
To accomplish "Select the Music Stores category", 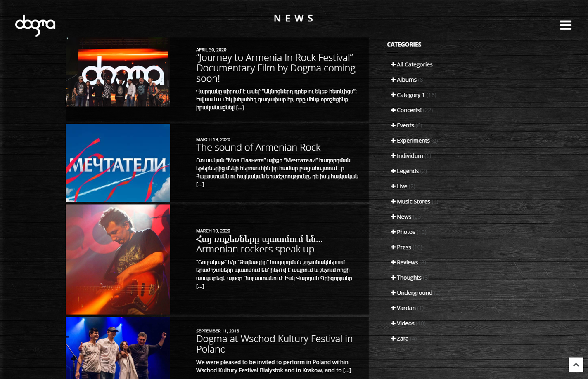I will coord(413,202).
